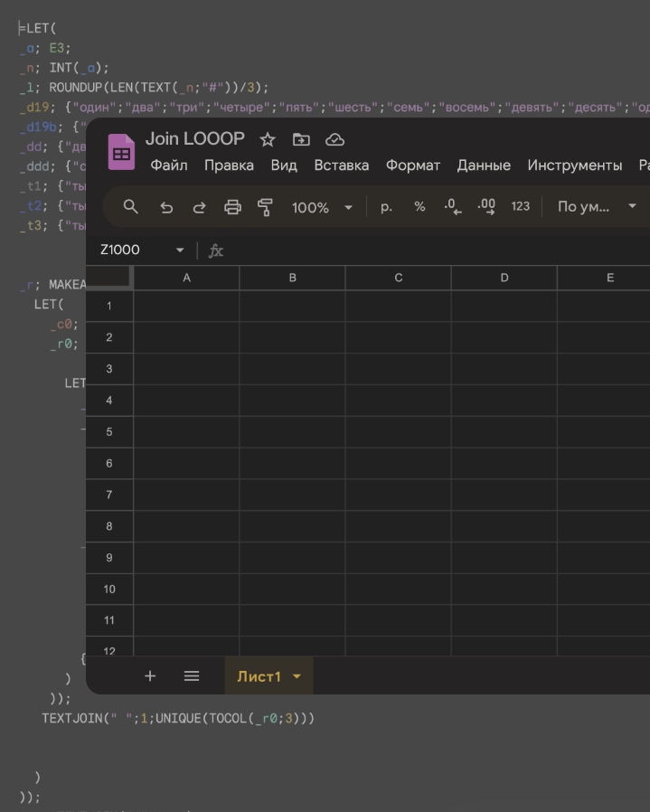This screenshot has height=812, width=650.
Task: Click the ROUNDUP(LEN(TEXT line in code
Action: click(144, 88)
